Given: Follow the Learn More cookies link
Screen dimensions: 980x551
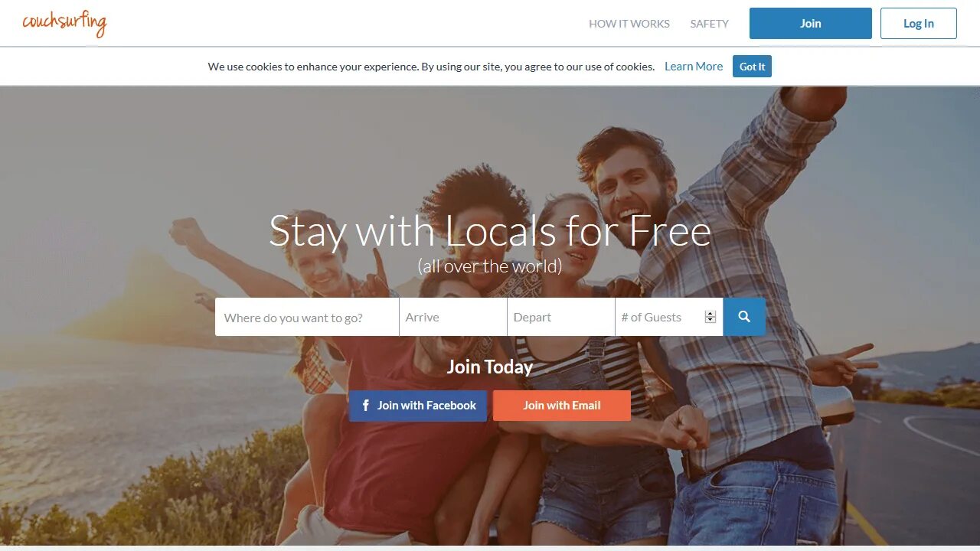Looking at the screenshot, I should point(694,67).
